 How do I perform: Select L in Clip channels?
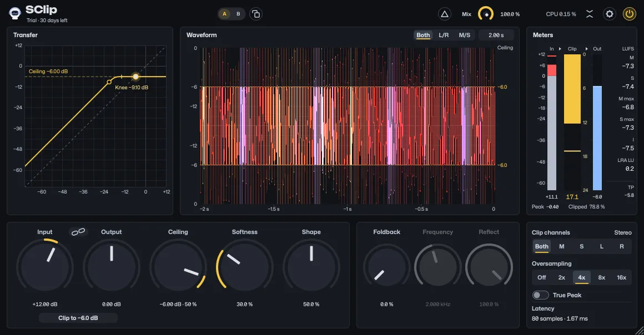pyautogui.click(x=602, y=246)
